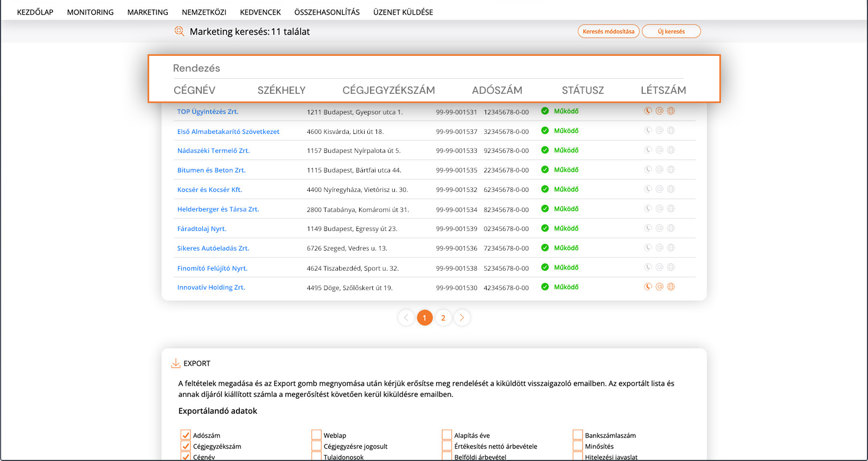
Task: Click the phone icon in Nádaszéki Termelő row
Action: coord(648,150)
